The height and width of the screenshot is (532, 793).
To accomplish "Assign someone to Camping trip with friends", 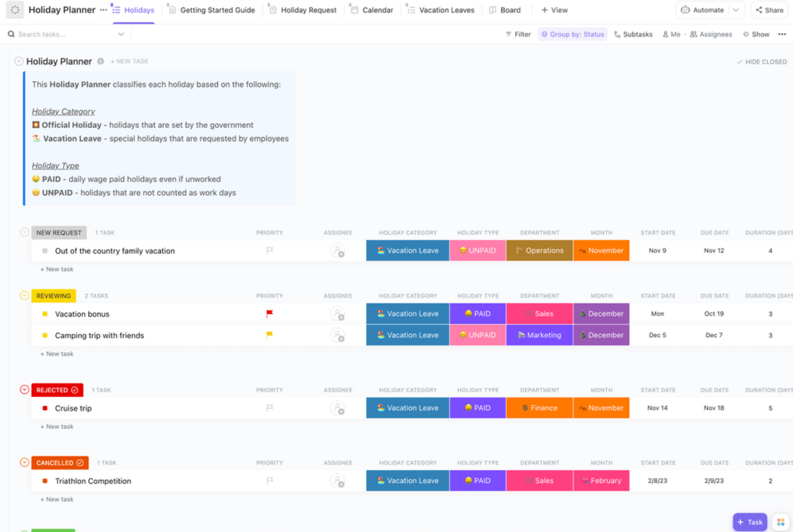I will coord(338,334).
